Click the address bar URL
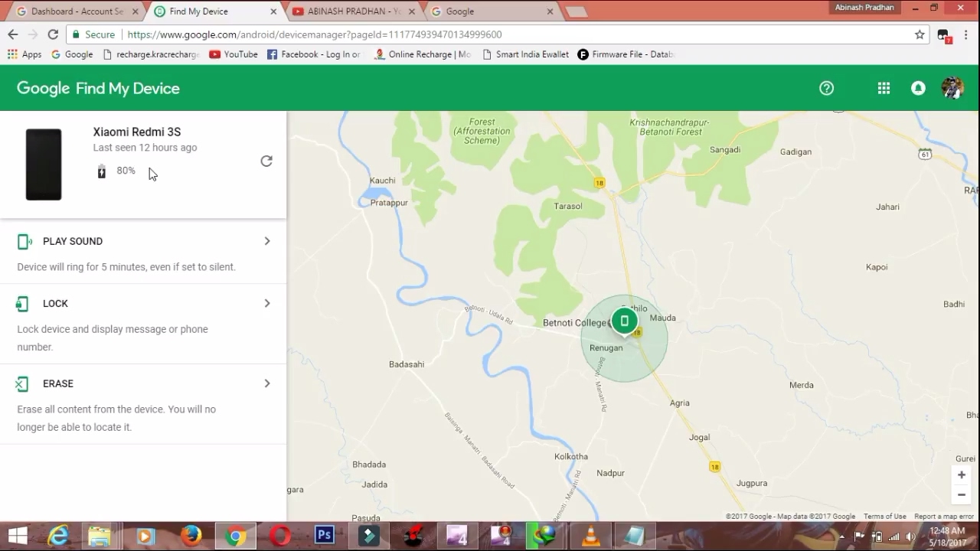 click(x=315, y=34)
